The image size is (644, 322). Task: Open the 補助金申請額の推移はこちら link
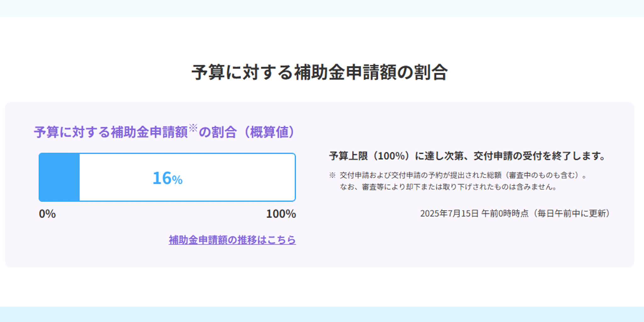pyautogui.click(x=232, y=240)
